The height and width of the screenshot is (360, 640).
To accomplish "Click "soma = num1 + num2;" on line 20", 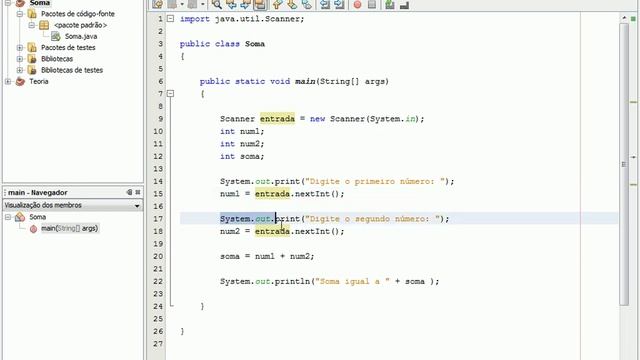I will pyautogui.click(x=267, y=257).
